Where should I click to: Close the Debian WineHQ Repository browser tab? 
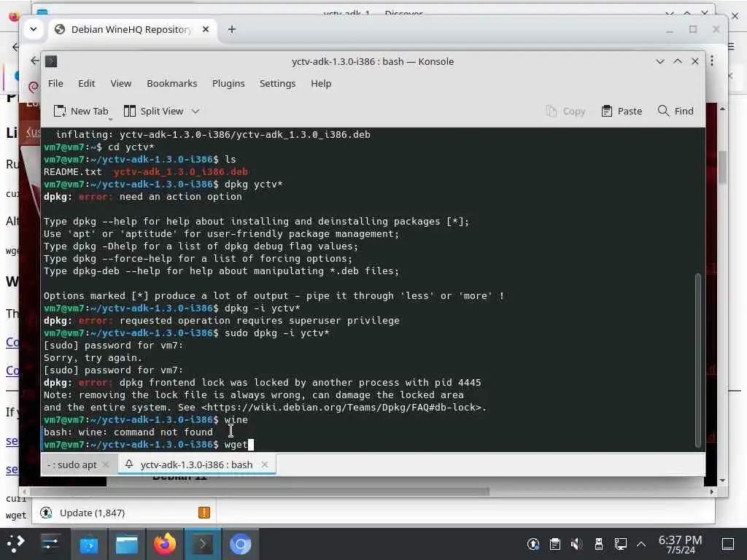[x=205, y=29]
